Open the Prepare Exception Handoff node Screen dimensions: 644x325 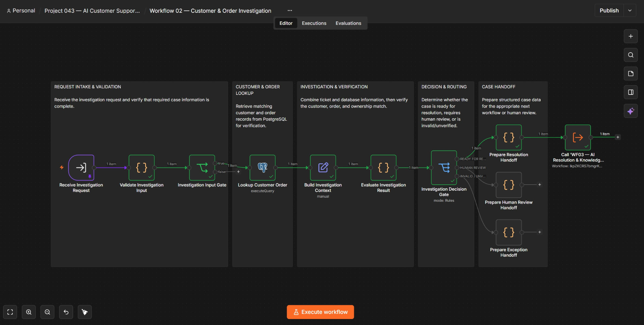pyautogui.click(x=509, y=233)
